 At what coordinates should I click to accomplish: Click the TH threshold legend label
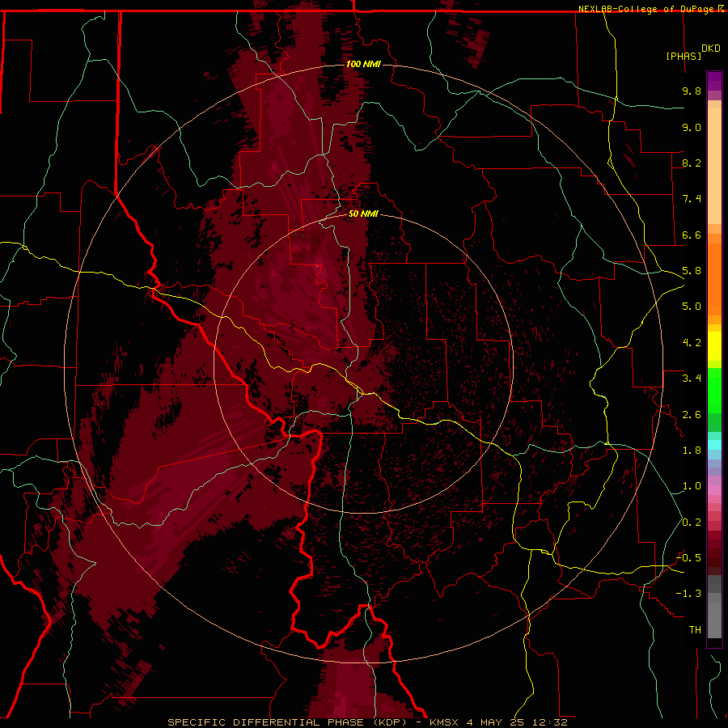tap(695, 630)
